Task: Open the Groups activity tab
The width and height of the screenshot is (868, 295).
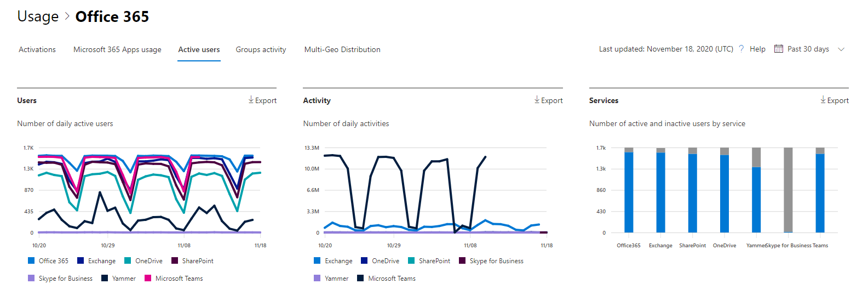Action: pyautogui.click(x=261, y=49)
